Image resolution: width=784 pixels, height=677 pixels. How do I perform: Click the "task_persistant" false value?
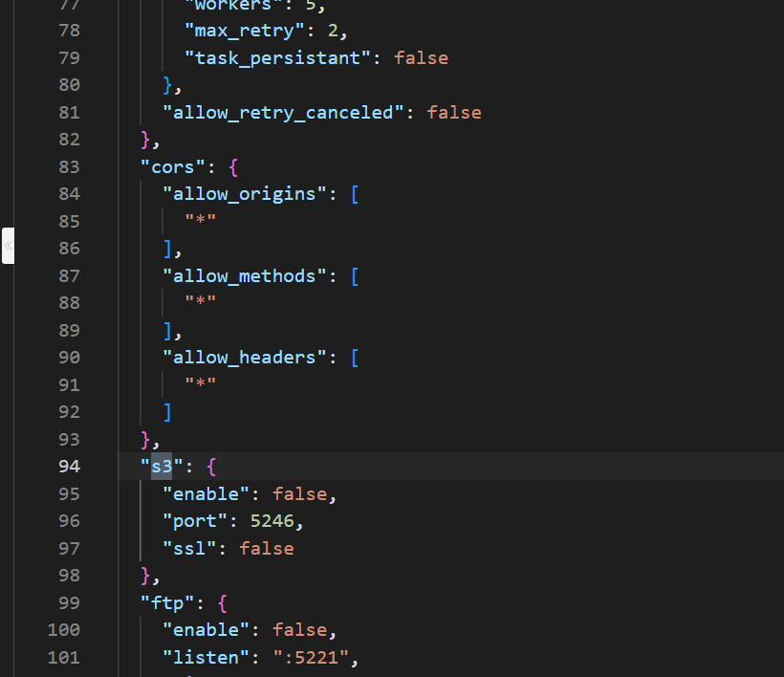tap(421, 58)
